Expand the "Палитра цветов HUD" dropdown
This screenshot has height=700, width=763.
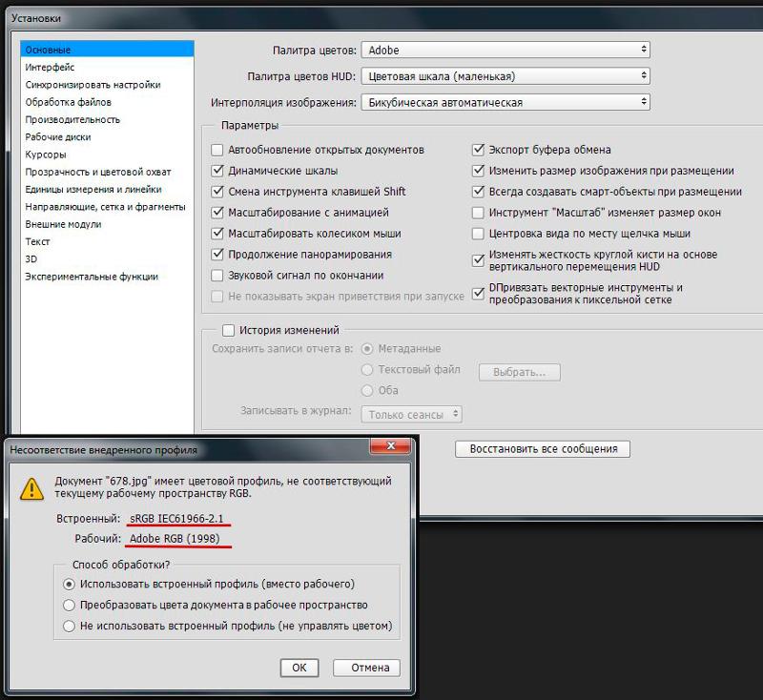pos(505,76)
